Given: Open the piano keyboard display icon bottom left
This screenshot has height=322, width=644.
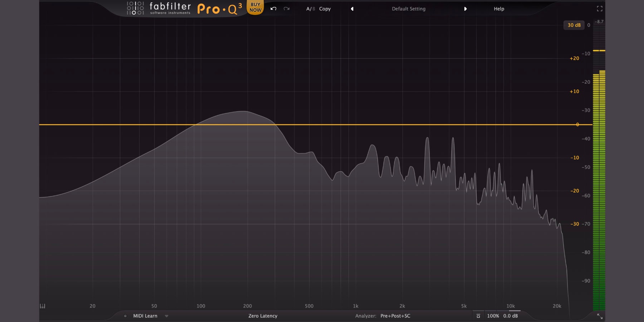Looking at the screenshot, I should (x=42, y=306).
